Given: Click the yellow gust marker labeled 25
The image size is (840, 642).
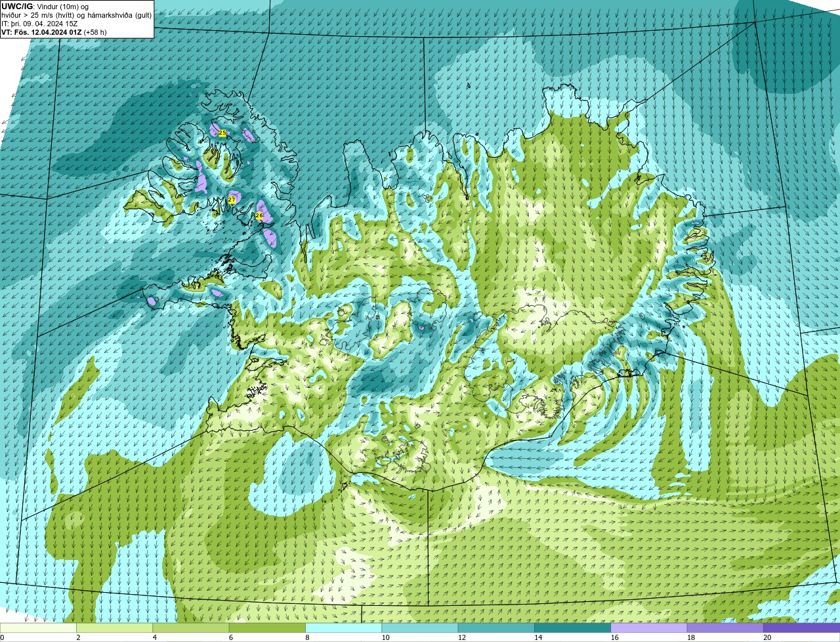Looking at the screenshot, I should (222, 133).
